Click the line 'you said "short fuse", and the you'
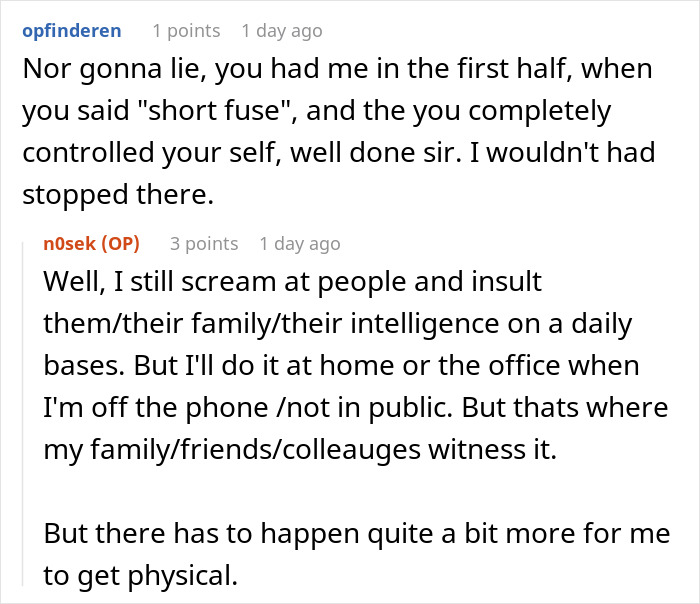 click(317, 111)
